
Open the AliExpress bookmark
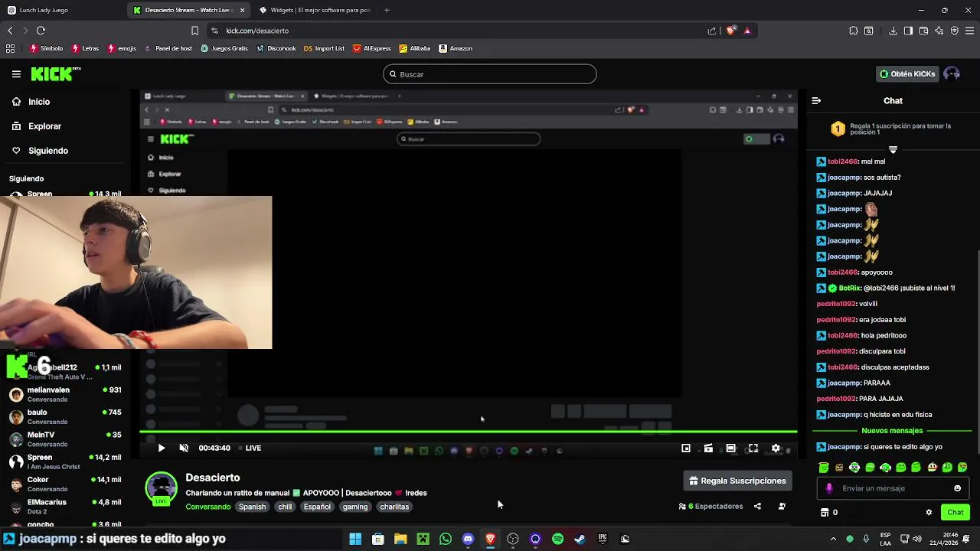(372, 48)
